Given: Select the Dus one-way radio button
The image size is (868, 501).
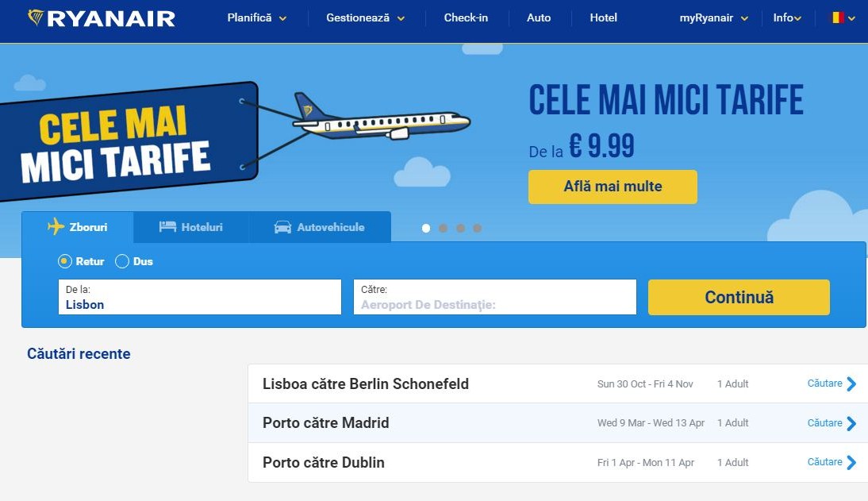Looking at the screenshot, I should pyautogui.click(x=121, y=260).
